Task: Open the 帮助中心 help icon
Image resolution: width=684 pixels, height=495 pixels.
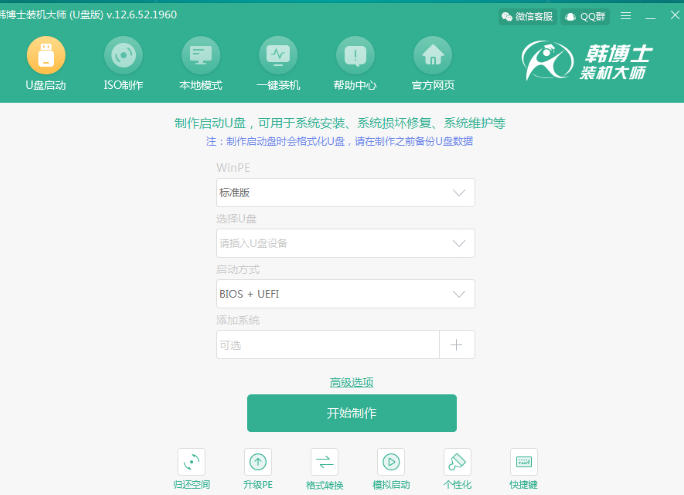Action: point(355,56)
